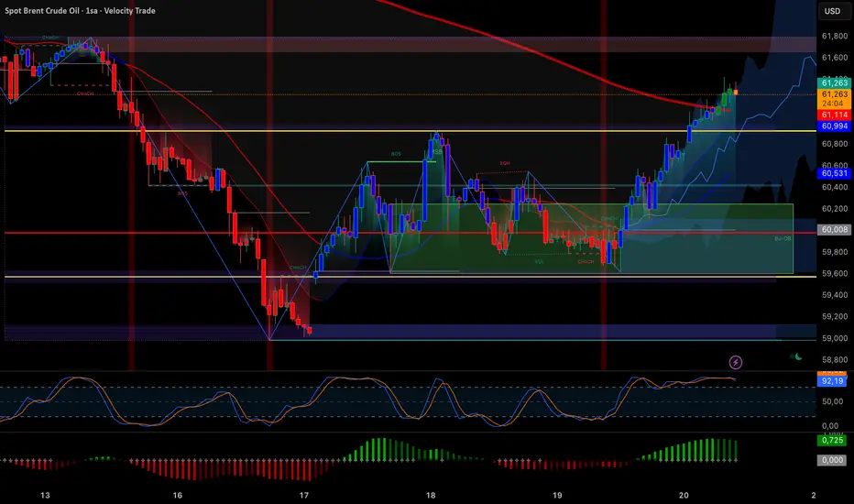The height and width of the screenshot is (504, 854).
Task: Click the blue 60,531 price label
Action: click(834, 173)
